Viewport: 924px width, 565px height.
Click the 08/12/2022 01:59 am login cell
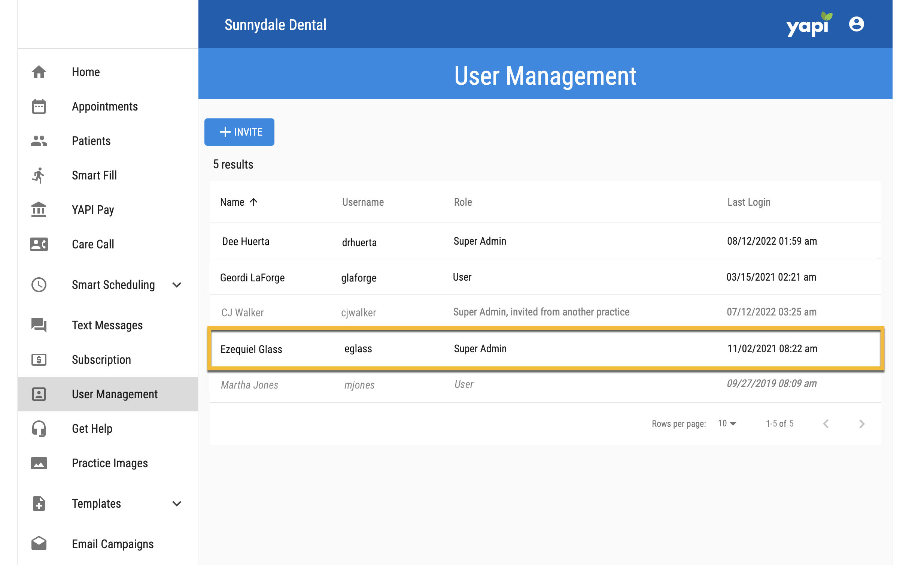tap(772, 241)
